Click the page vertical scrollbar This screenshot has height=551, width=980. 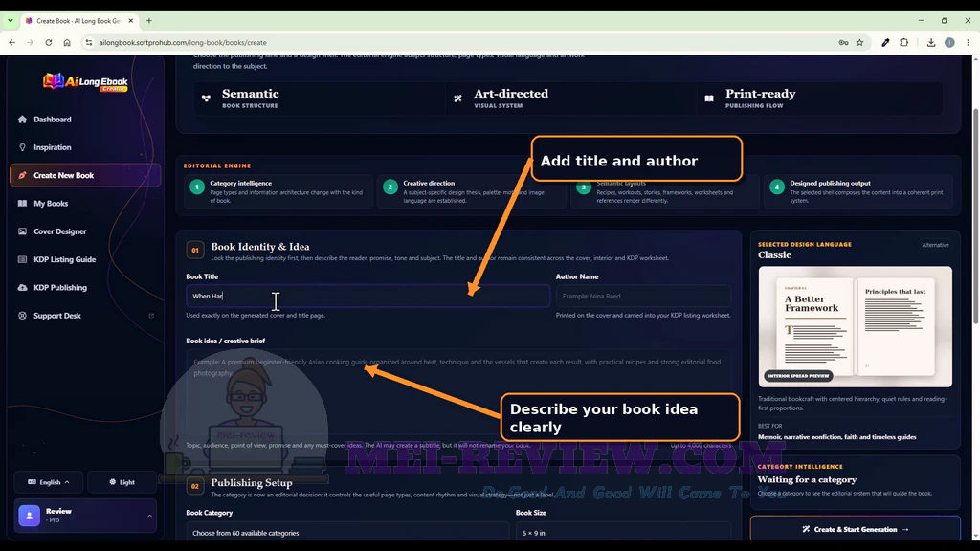tap(975, 217)
